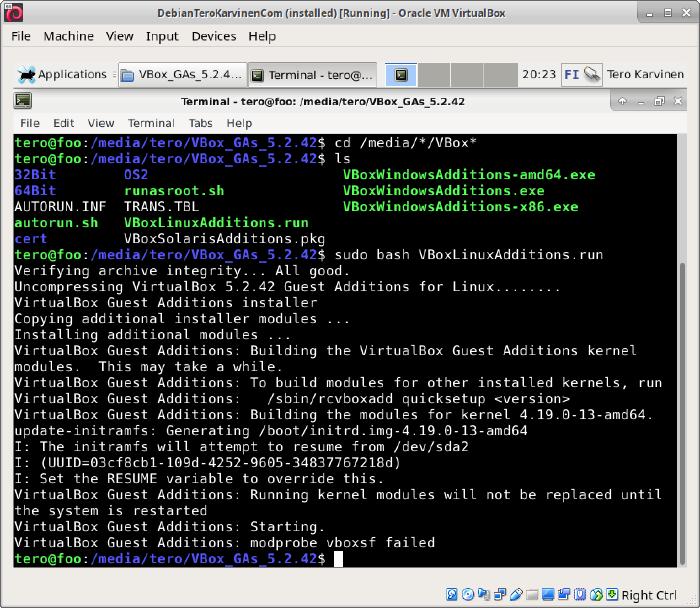
Task: Click the clock showing 20:23
Action: tap(539, 74)
